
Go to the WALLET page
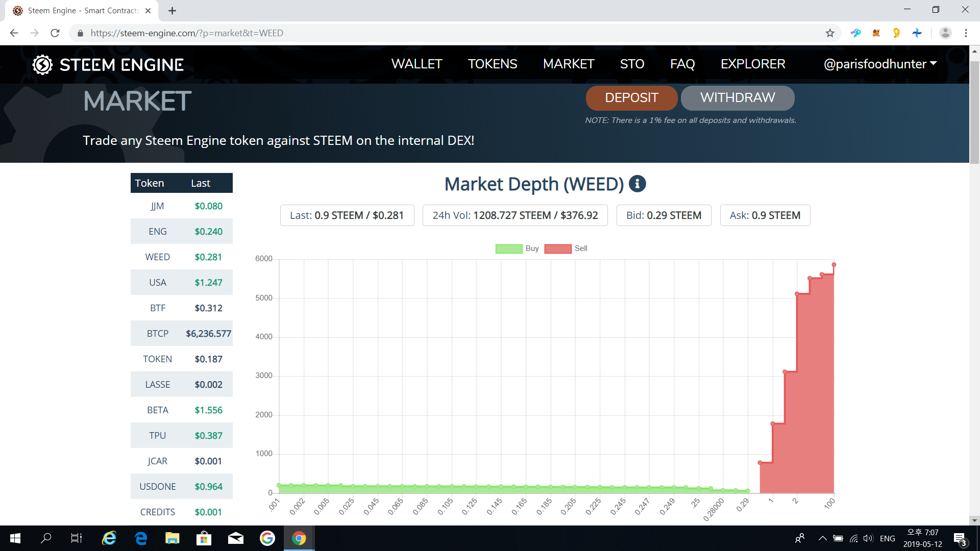tap(416, 64)
